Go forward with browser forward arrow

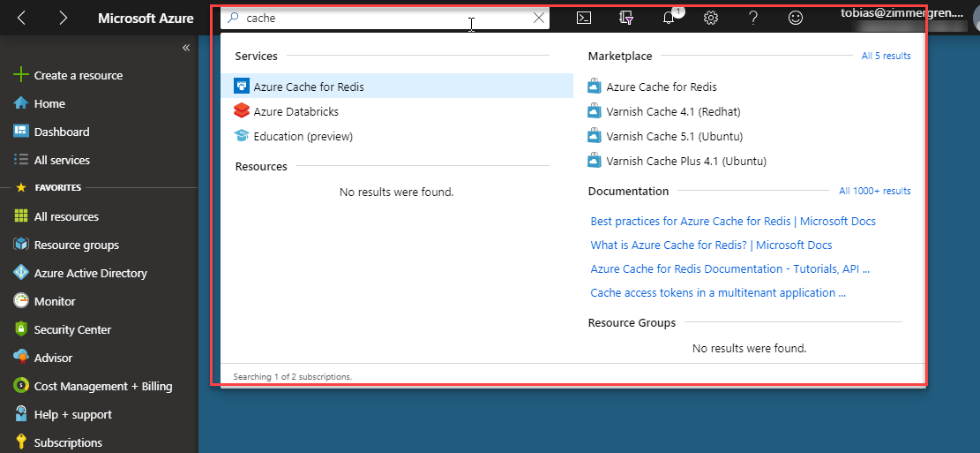coord(63,18)
